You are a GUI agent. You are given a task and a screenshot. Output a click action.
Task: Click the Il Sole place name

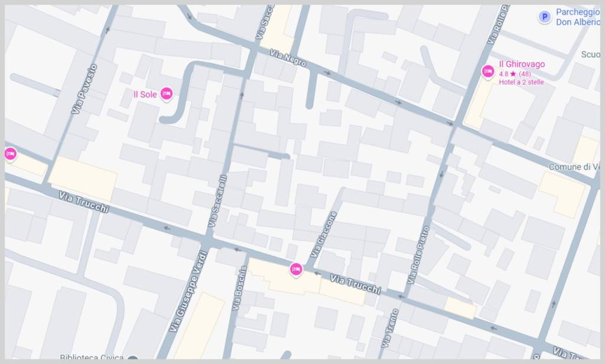[145, 94]
